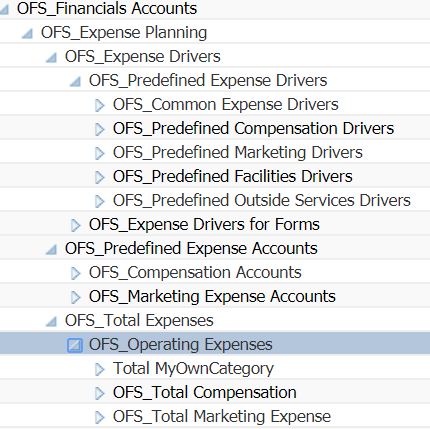The width and height of the screenshot is (430, 429).
Task: Select the OFS_Total Compensation member
Action: pyautogui.click(x=205, y=393)
